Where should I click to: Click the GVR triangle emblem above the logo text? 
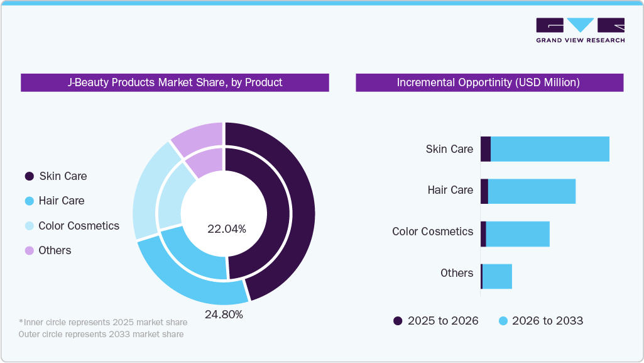579,25
